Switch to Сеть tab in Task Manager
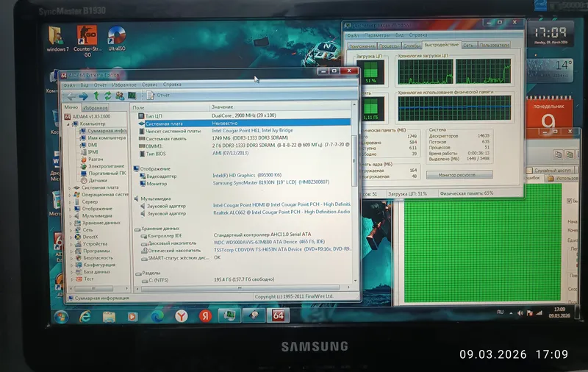This screenshot has width=588, height=372. [468, 45]
